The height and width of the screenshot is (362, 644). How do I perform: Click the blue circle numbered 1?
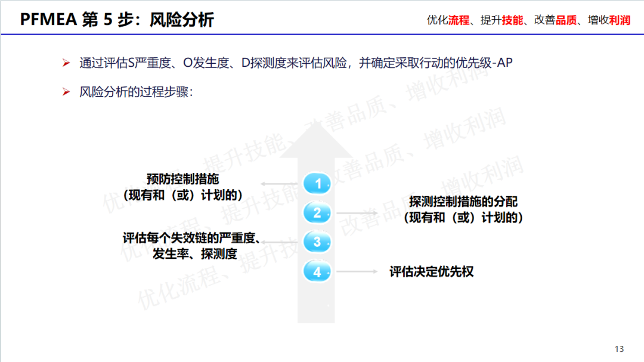(317, 183)
